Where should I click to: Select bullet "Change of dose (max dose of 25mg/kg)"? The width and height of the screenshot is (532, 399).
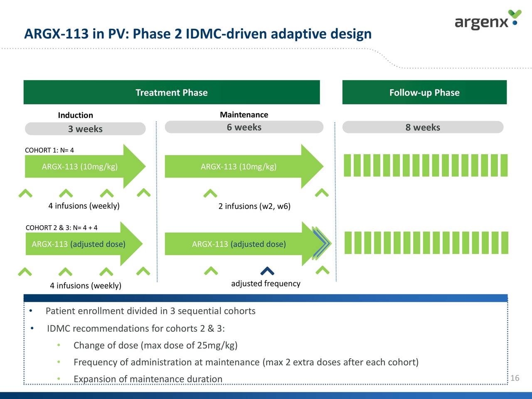(x=155, y=345)
